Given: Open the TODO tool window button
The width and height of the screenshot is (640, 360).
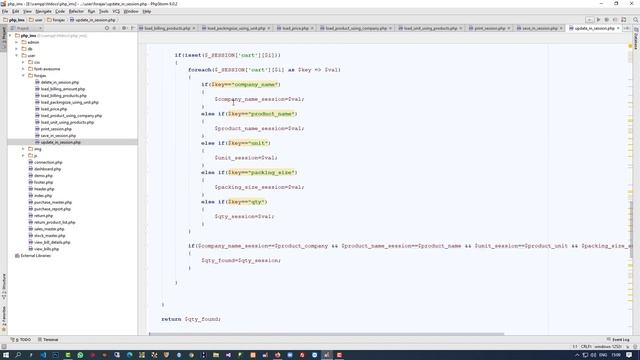Looking at the screenshot, I should click(21, 339).
